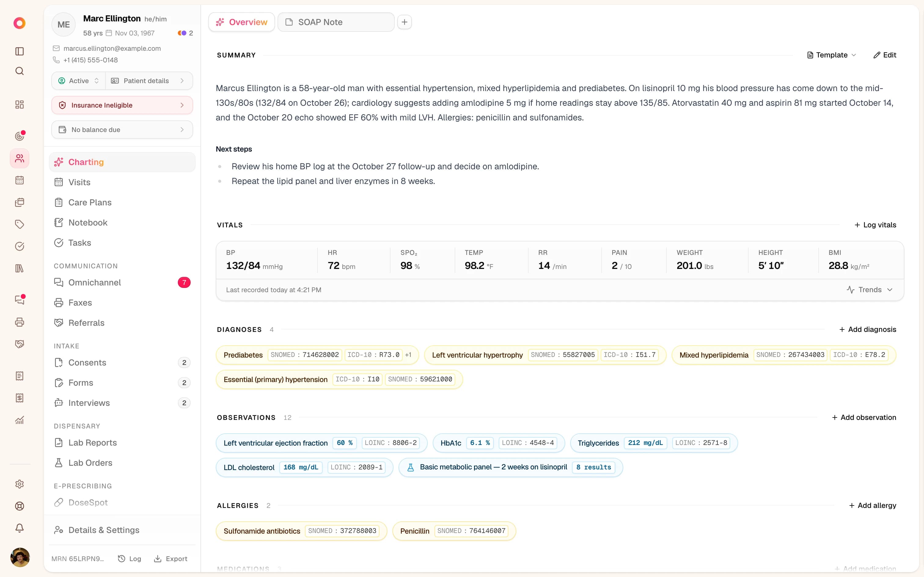Open the printer icon in left rail
The width and height of the screenshot is (924, 577).
(x=20, y=322)
